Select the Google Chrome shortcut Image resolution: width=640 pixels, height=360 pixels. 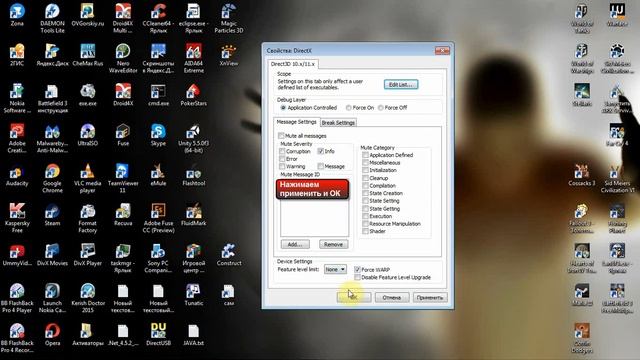(x=52, y=178)
